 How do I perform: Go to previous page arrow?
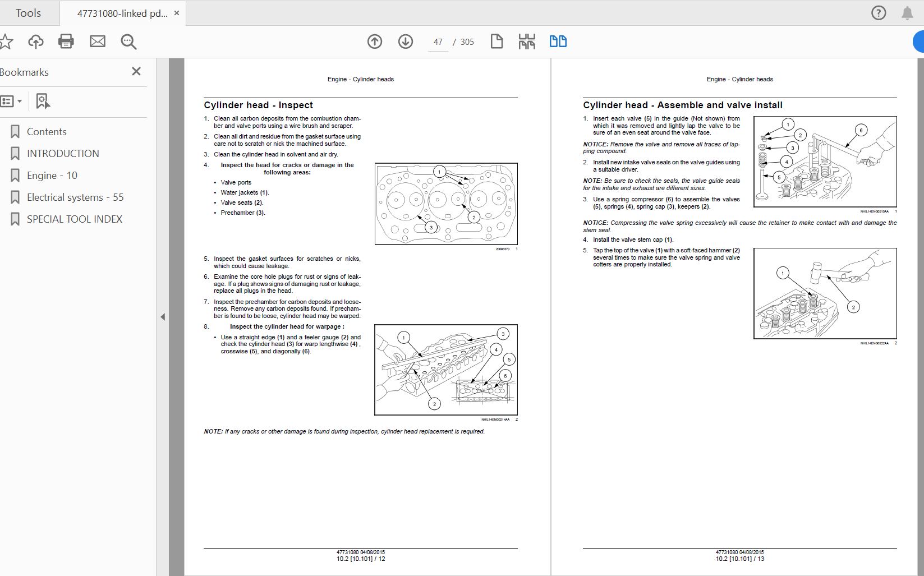point(375,42)
